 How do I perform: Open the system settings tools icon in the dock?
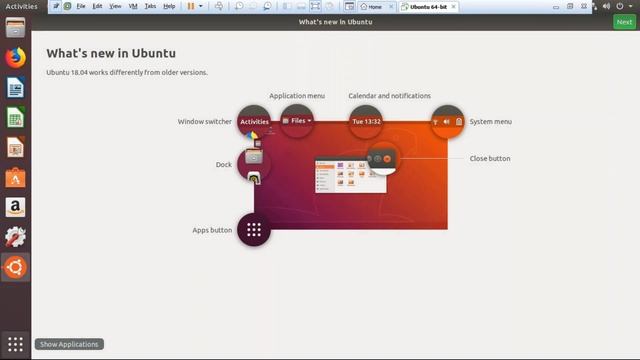coord(16,237)
